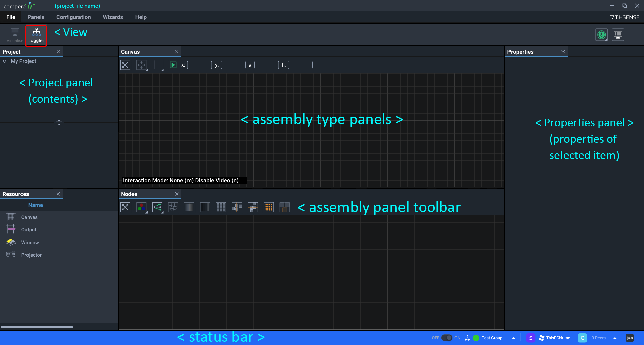The height and width of the screenshot is (345, 644).
Task: Close the Properties panel
Action: point(563,52)
